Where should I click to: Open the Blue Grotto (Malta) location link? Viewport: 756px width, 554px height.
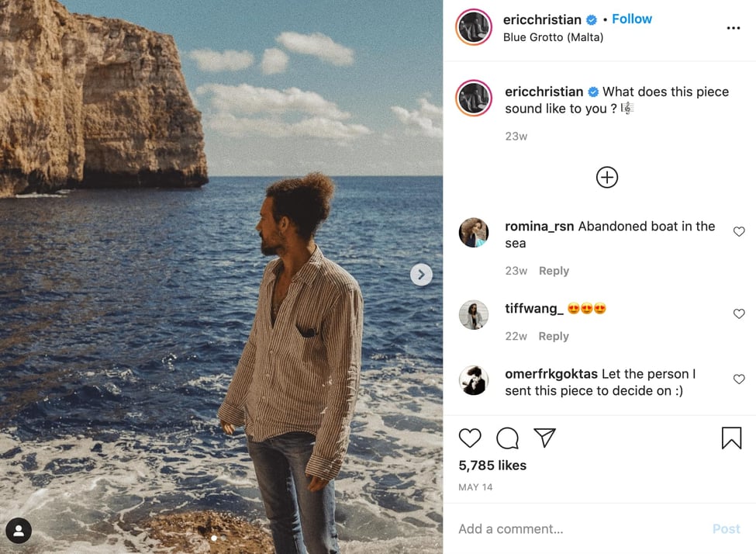point(553,37)
